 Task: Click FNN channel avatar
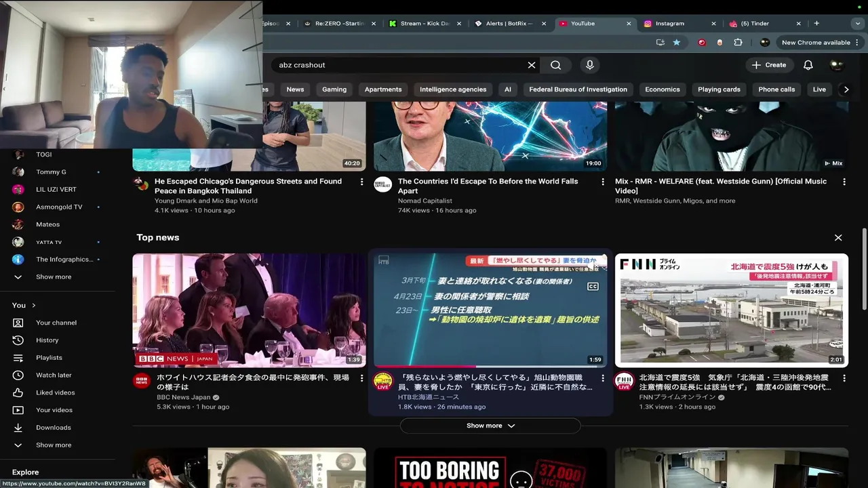point(624,381)
